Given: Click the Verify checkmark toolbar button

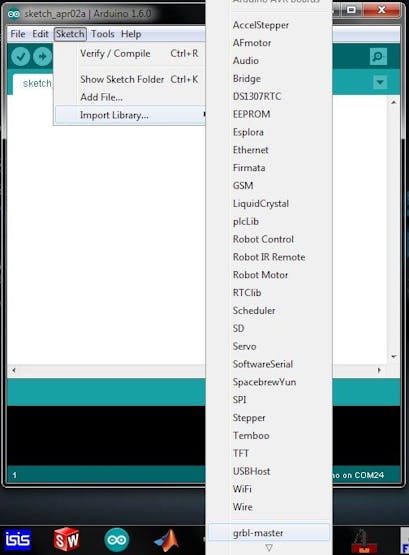Looking at the screenshot, I should point(20,57).
